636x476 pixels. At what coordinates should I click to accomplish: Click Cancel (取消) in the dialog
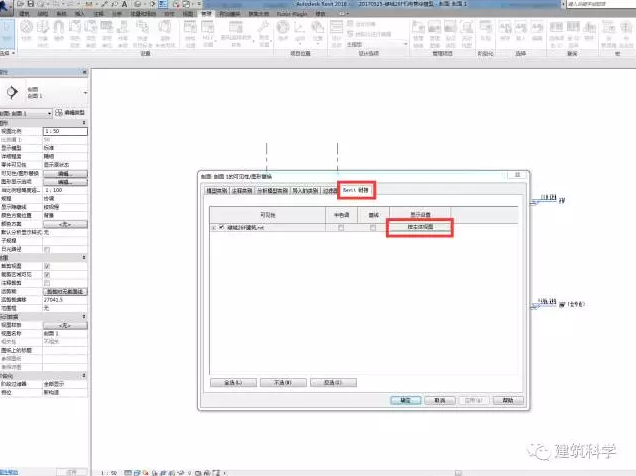pos(440,401)
